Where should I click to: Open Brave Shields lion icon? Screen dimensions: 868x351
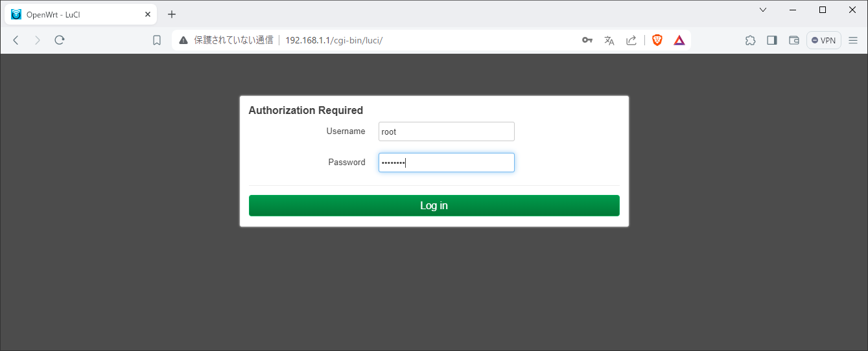[x=657, y=40]
